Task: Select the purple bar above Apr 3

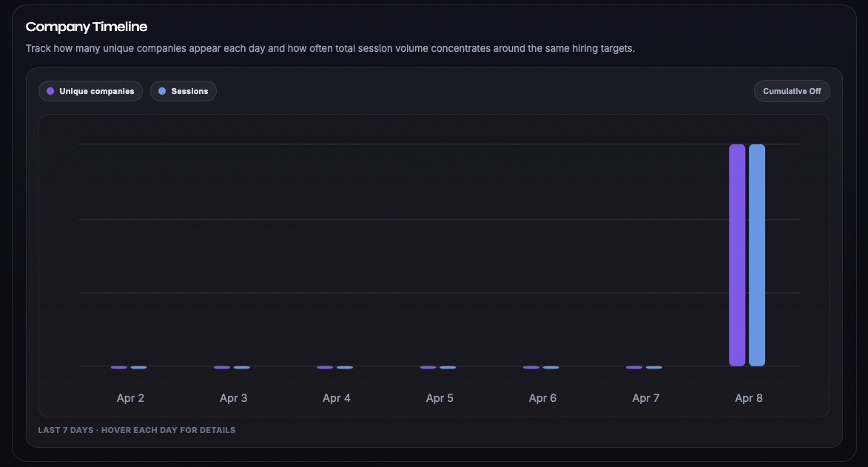Action: (223, 366)
